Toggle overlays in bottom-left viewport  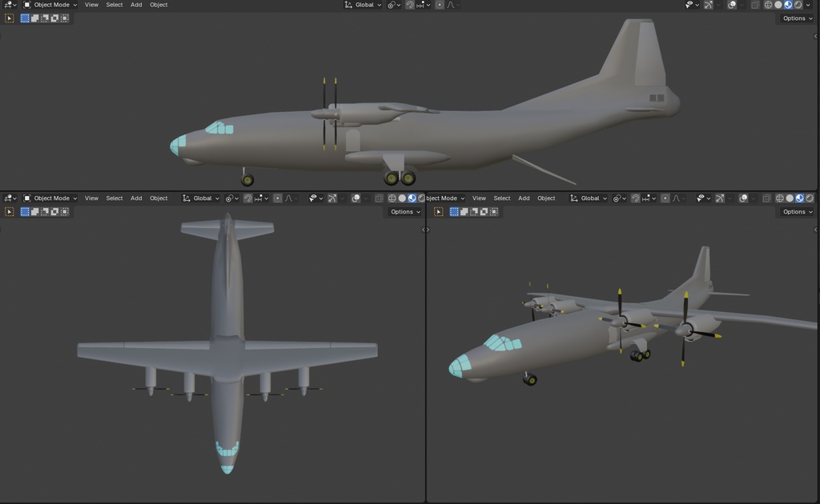click(x=356, y=198)
